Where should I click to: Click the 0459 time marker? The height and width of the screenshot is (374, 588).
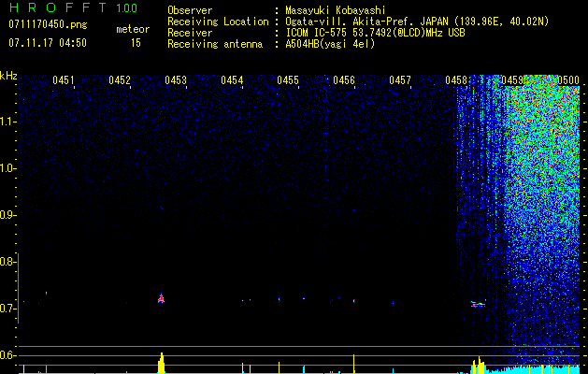click(512, 80)
